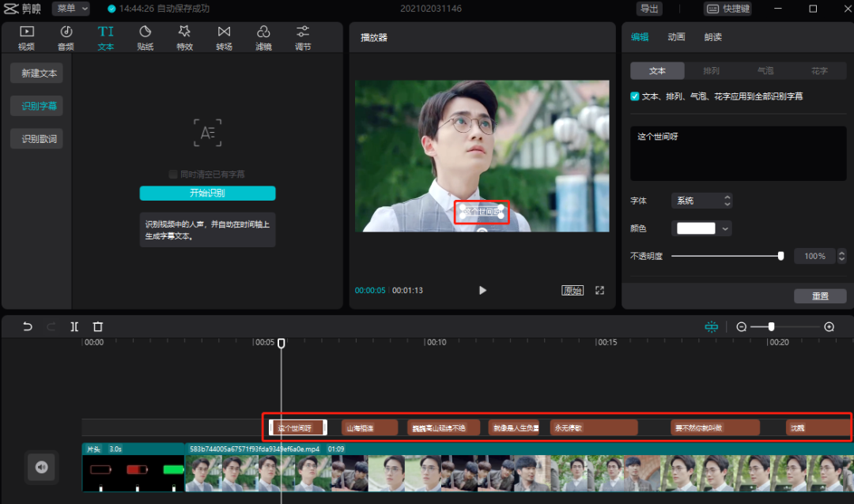
Task: Select 识别歌词 in the left sidebar
Action: [36, 139]
